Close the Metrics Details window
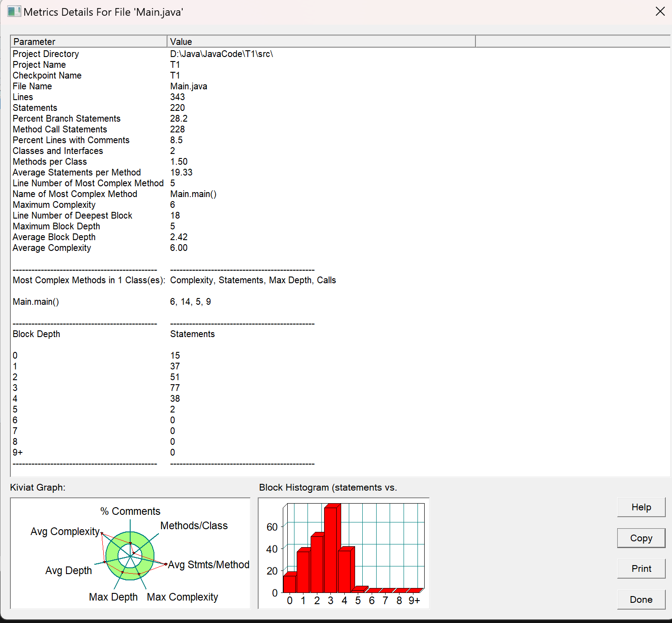 pyautogui.click(x=660, y=12)
